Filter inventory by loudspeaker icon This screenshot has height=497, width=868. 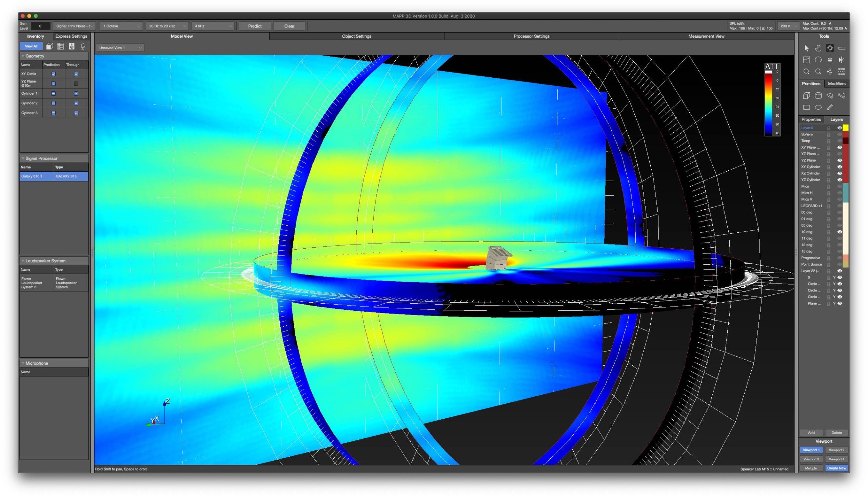pyautogui.click(x=72, y=46)
